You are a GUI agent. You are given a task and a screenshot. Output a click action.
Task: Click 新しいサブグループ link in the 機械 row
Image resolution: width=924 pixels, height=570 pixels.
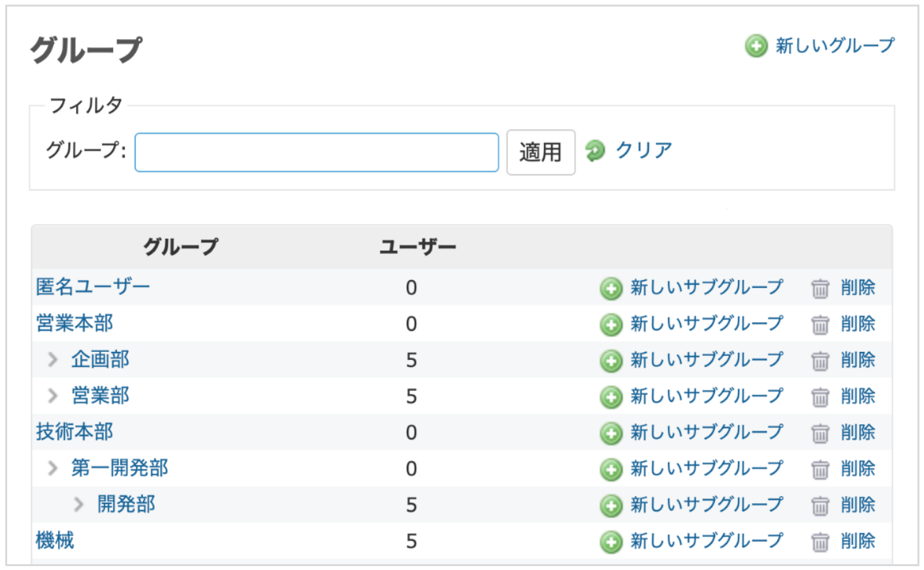[706, 541]
